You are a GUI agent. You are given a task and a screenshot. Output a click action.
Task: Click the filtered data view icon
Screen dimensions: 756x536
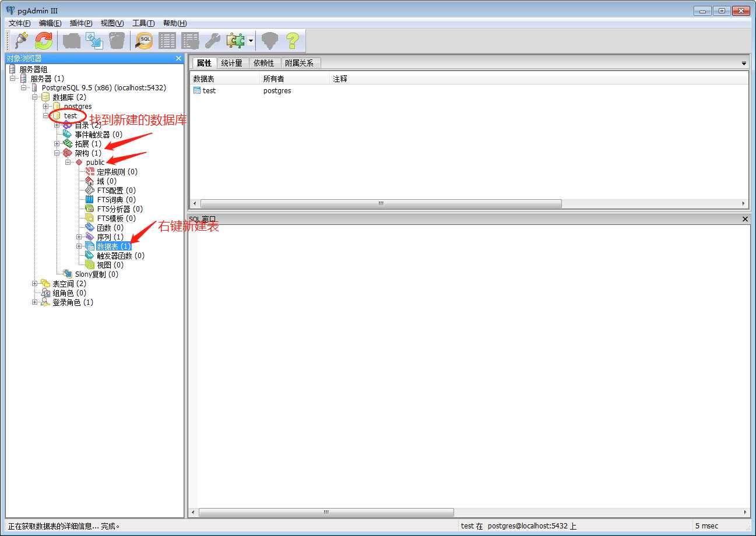190,40
